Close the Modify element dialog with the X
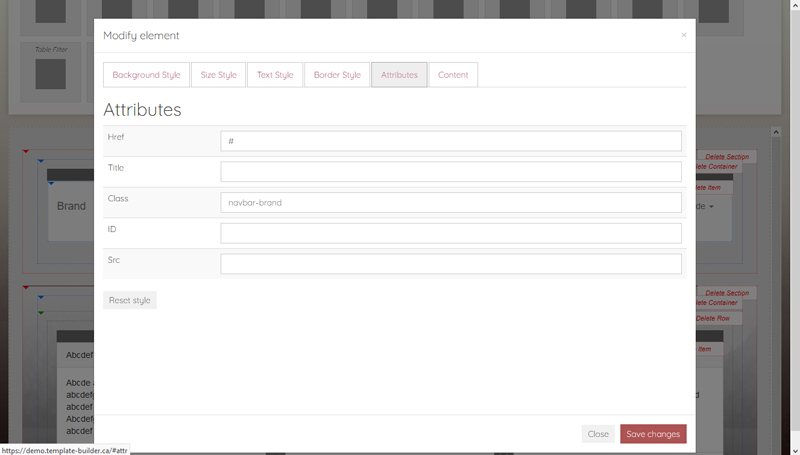This screenshot has height=455, width=800. point(684,35)
